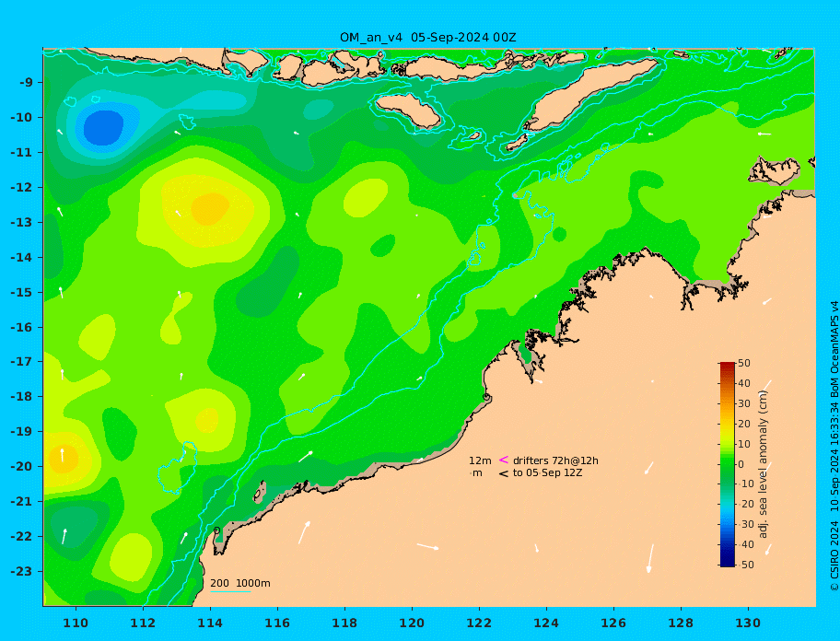Click latitude axis label -15
This screenshot has width=840, height=641.
tap(21, 292)
